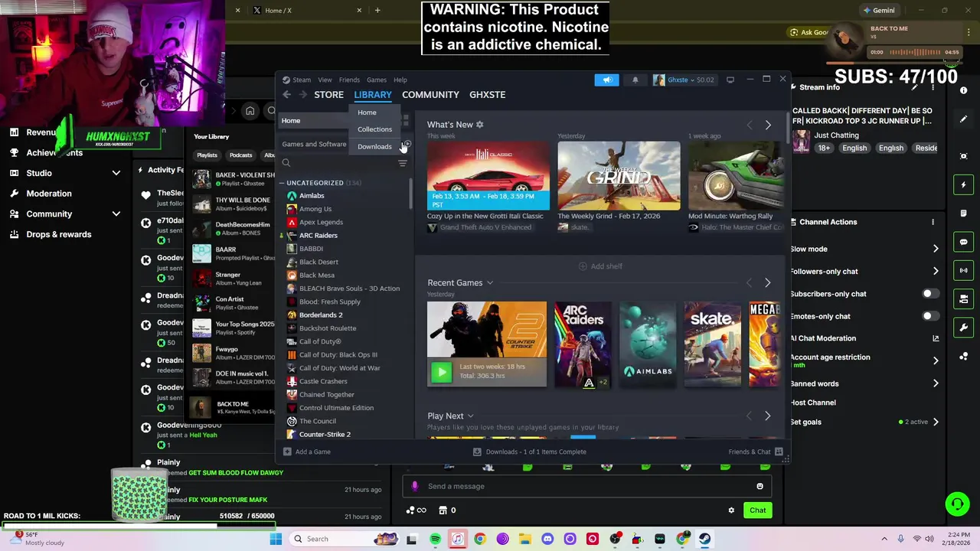Switch to Podcasts tab in Spotify library

pos(240,155)
